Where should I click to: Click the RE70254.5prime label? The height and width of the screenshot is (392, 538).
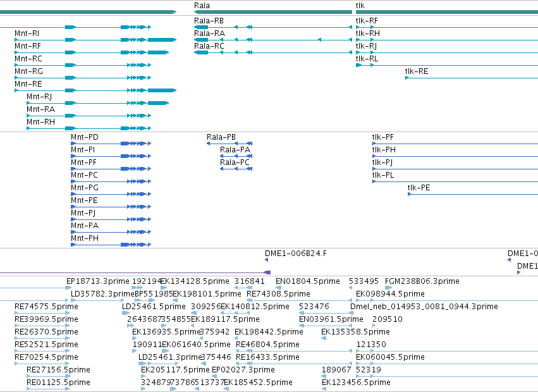[46, 358]
